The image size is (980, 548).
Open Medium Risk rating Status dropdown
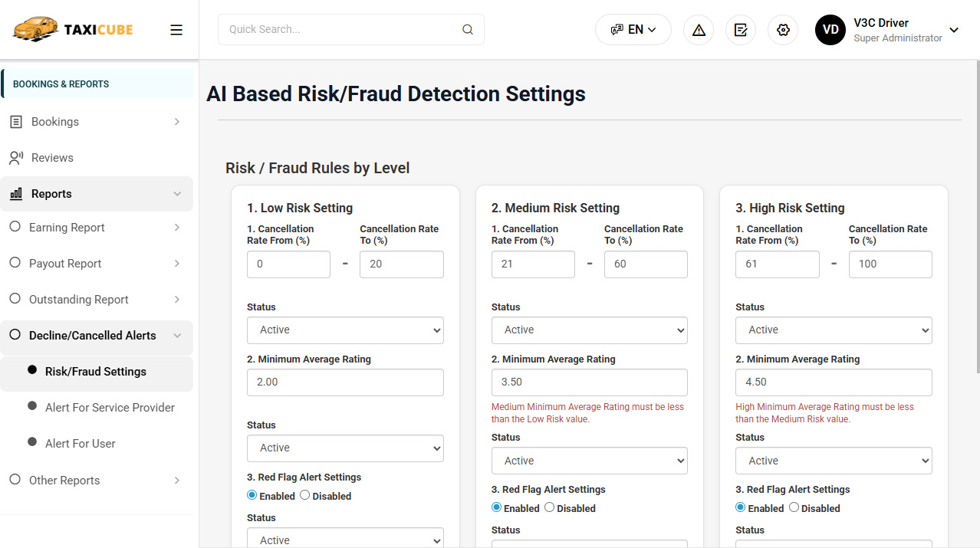[590, 461]
